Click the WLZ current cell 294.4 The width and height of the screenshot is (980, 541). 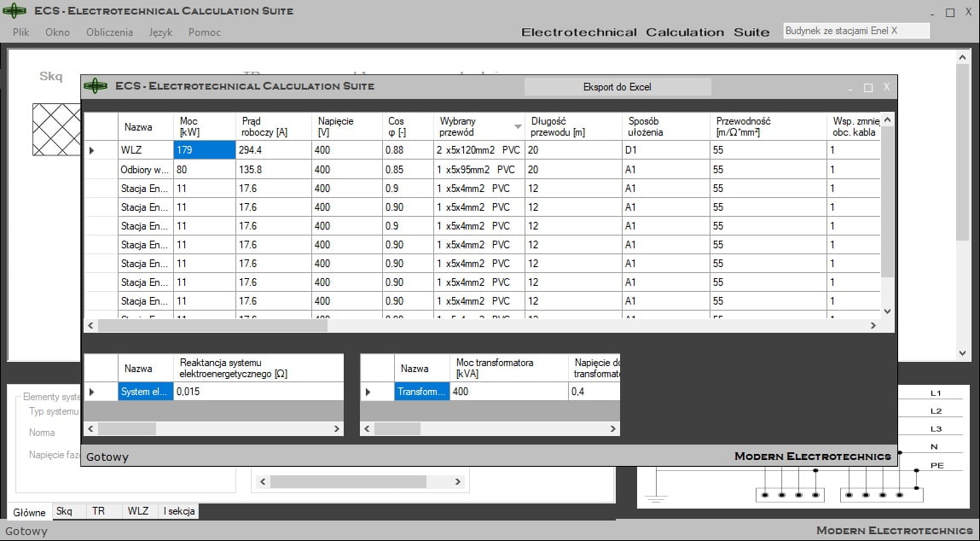273,150
